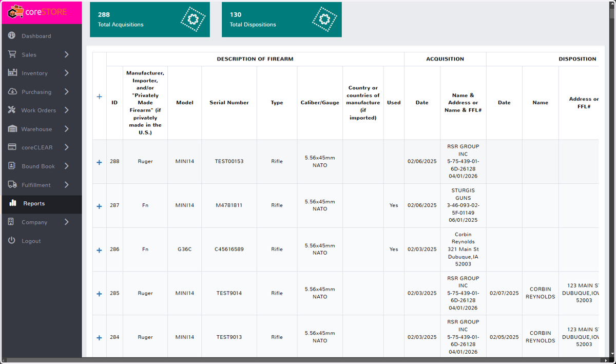Click 288 Total Acquisitions count
The image size is (616, 364).
(x=104, y=15)
